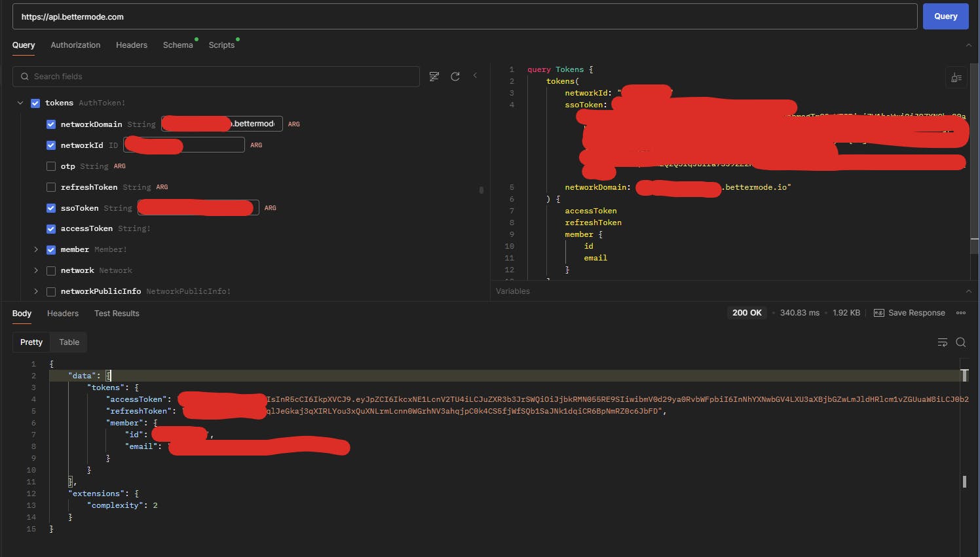Screen dimensions: 980x557
Task: Click the beautify query icon in editor
Action: coord(956,78)
